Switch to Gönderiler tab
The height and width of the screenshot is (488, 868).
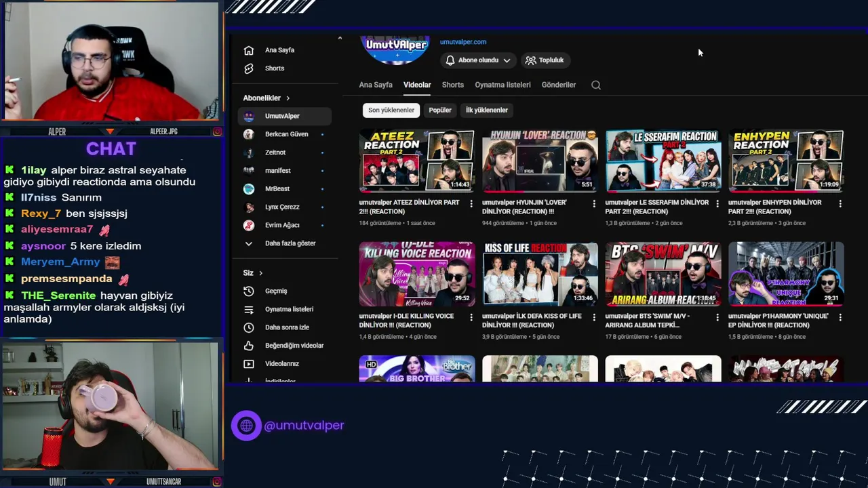(x=559, y=85)
